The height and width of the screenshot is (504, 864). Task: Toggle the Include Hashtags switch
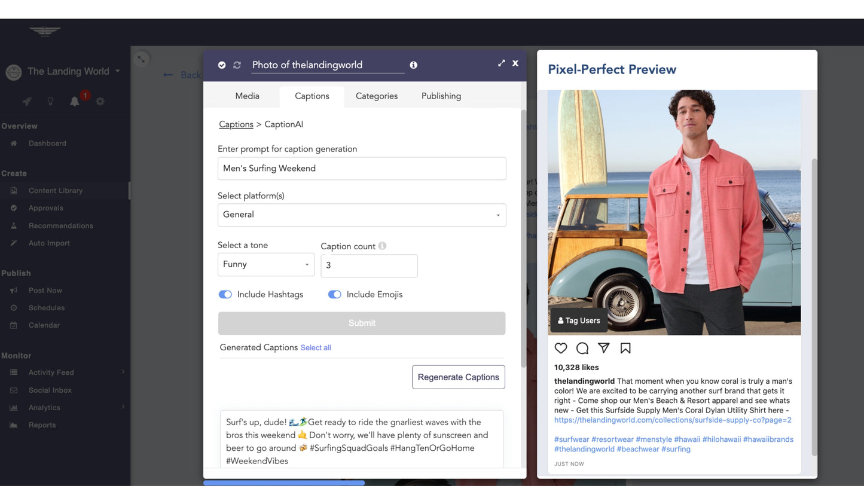click(225, 294)
